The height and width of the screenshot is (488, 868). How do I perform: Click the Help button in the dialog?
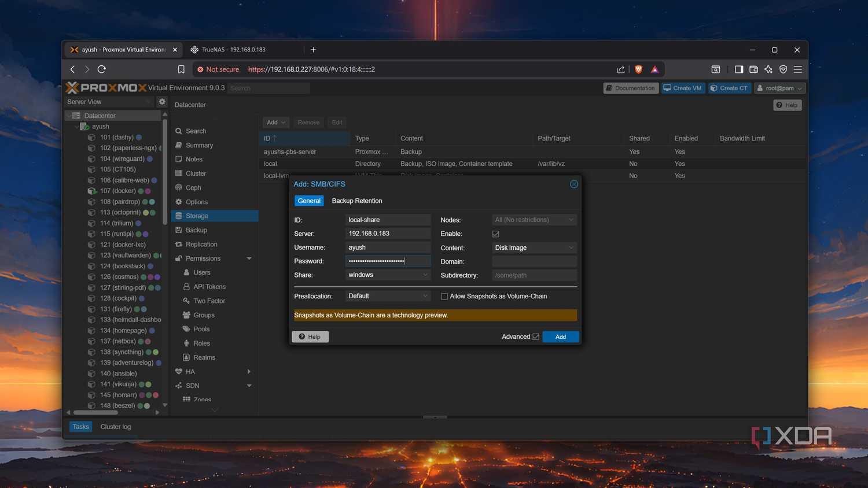[310, 337]
